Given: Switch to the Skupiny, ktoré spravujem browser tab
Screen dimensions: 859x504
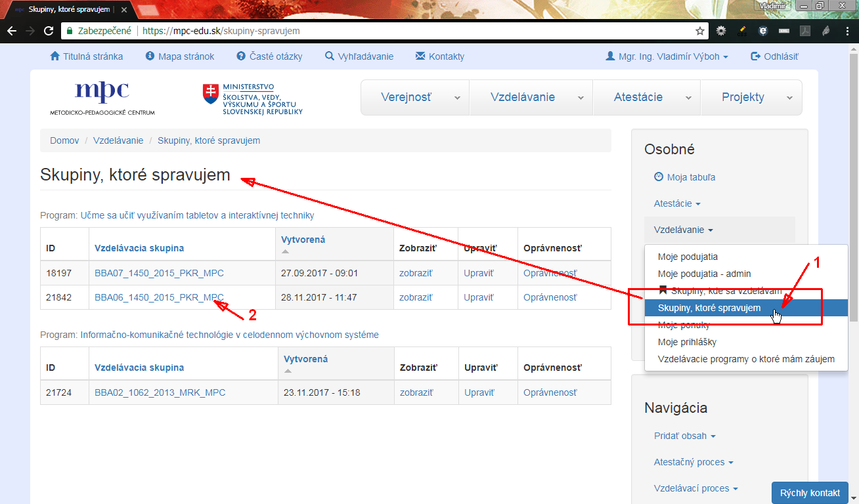Looking at the screenshot, I should point(69,10).
